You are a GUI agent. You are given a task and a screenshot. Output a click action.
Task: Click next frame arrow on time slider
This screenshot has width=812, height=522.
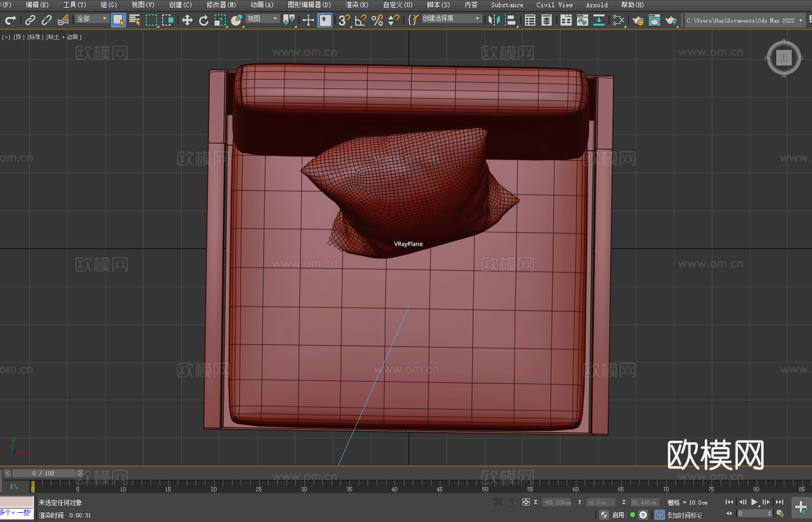[x=80, y=473]
